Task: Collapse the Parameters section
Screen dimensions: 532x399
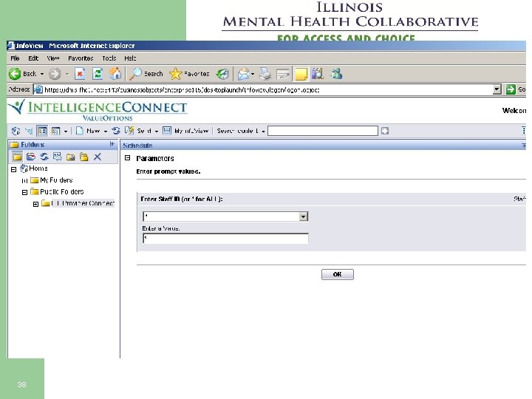Action: [128, 158]
